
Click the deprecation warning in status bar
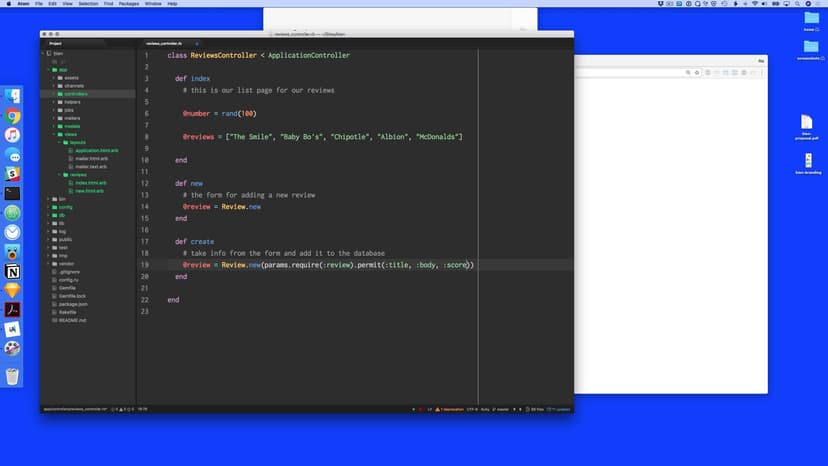pyautogui.click(x=454, y=409)
